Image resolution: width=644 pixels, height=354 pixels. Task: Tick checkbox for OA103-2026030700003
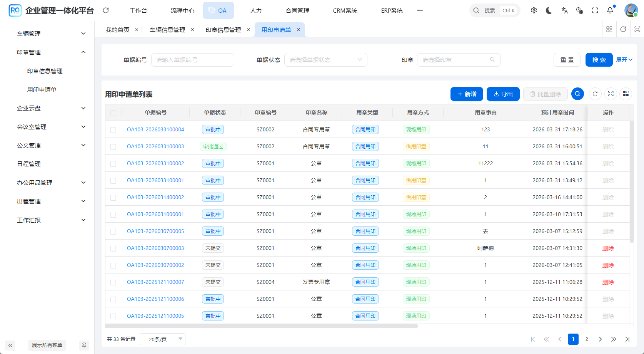[x=113, y=248]
